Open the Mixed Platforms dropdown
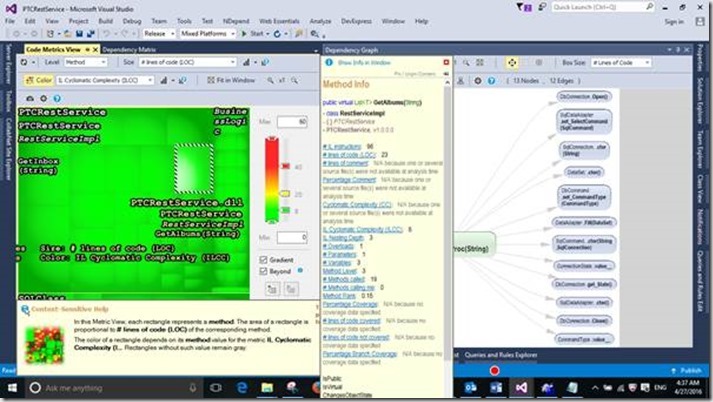The height and width of the screenshot is (402, 713). pyautogui.click(x=207, y=34)
